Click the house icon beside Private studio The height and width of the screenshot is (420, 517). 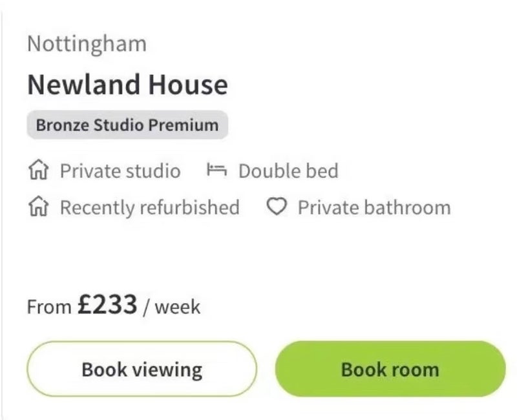(39, 171)
